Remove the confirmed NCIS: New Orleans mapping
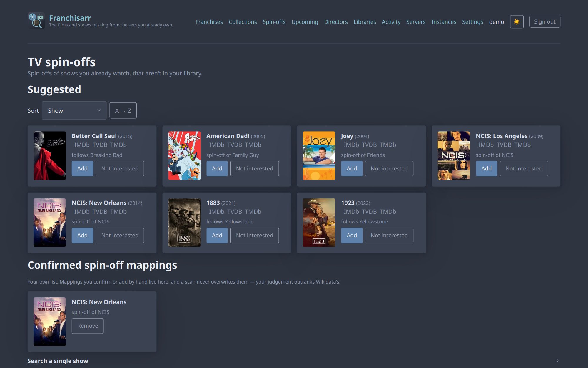 88,326
